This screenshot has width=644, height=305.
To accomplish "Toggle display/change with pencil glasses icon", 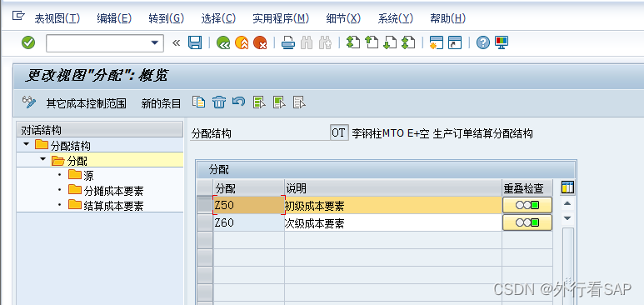I will pos(29,102).
